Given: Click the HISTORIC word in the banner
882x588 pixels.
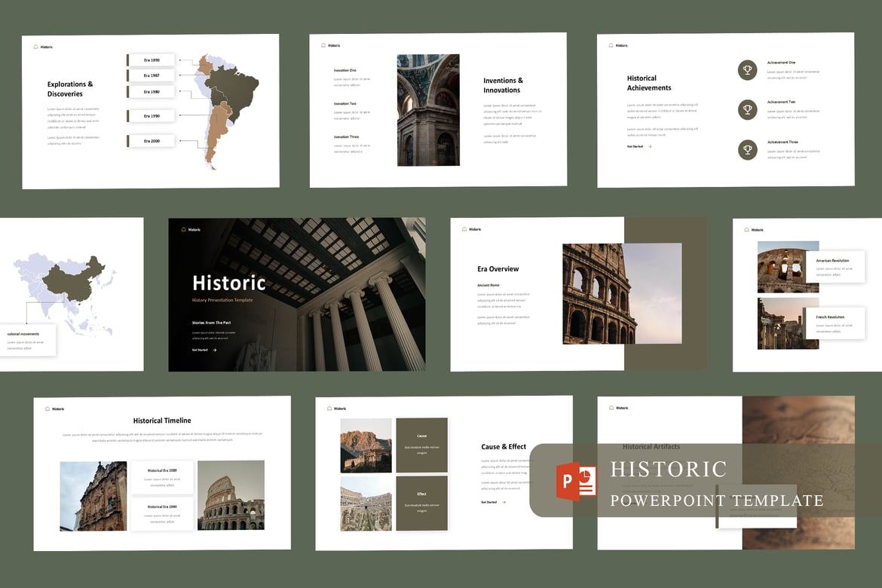Looking at the screenshot, I should click(x=669, y=469).
